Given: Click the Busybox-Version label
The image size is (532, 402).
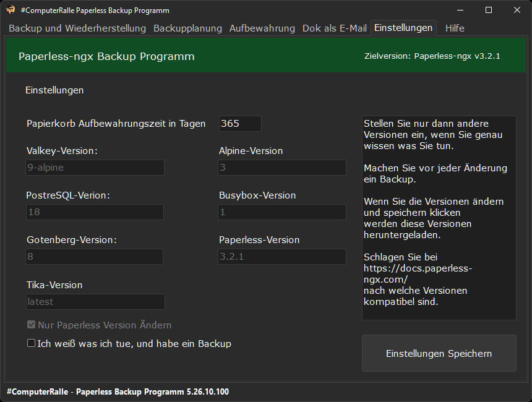Looking at the screenshot, I should coord(257,195).
